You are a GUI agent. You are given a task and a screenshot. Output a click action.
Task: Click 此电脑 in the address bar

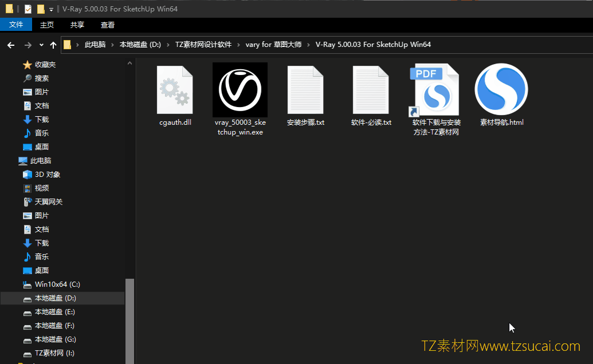(95, 45)
